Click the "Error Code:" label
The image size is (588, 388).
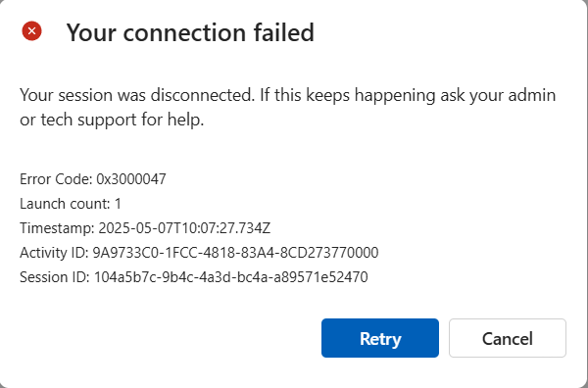point(56,179)
